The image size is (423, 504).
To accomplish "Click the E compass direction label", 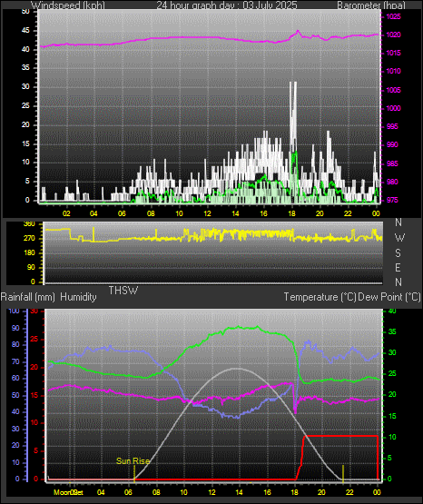I will [x=398, y=268].
